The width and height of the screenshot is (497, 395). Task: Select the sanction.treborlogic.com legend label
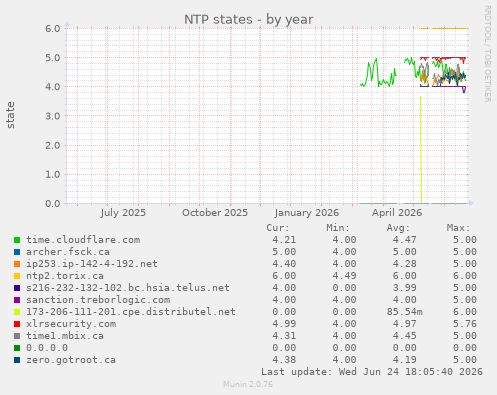[x=98, y=300]
